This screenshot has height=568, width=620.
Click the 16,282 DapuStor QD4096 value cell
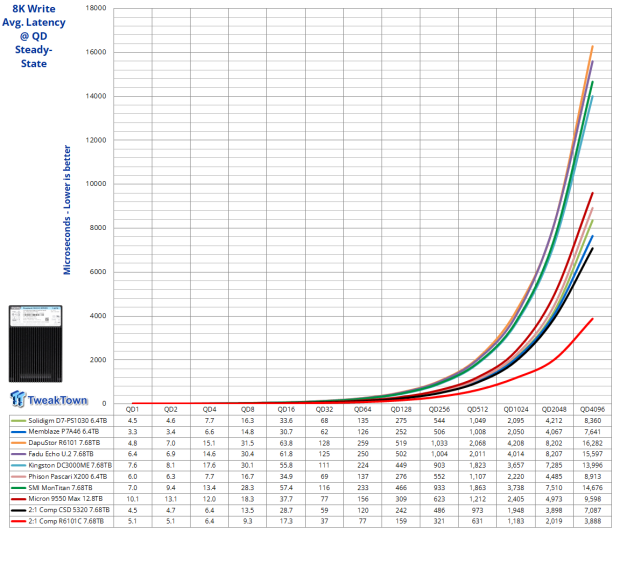592,446
